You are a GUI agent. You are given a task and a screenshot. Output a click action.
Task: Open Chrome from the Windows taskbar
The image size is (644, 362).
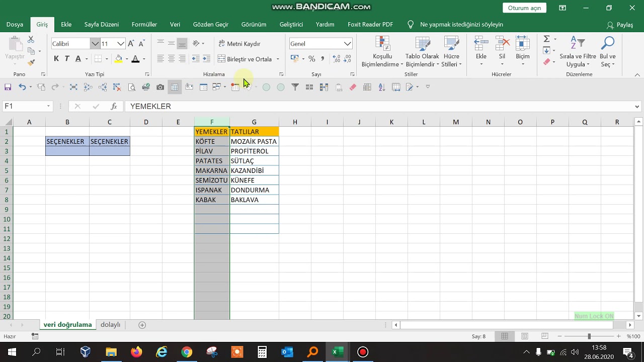tap(187, 352)
